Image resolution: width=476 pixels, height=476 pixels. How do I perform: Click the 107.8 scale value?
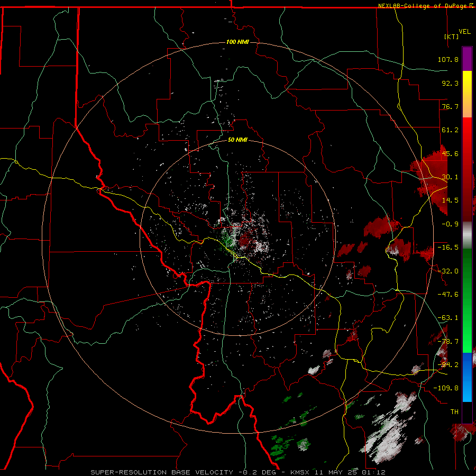[448, 59]
